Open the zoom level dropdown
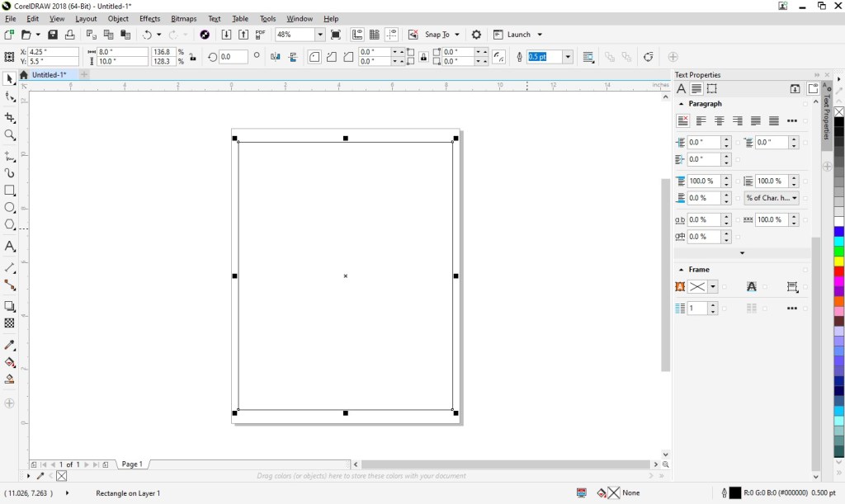The width and height of the screenshot is (845, 504). (x=320, y=35)
